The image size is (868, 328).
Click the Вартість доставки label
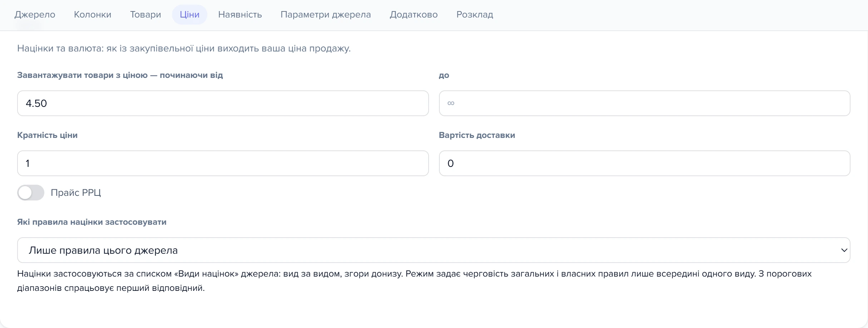[x=477, y=135]
